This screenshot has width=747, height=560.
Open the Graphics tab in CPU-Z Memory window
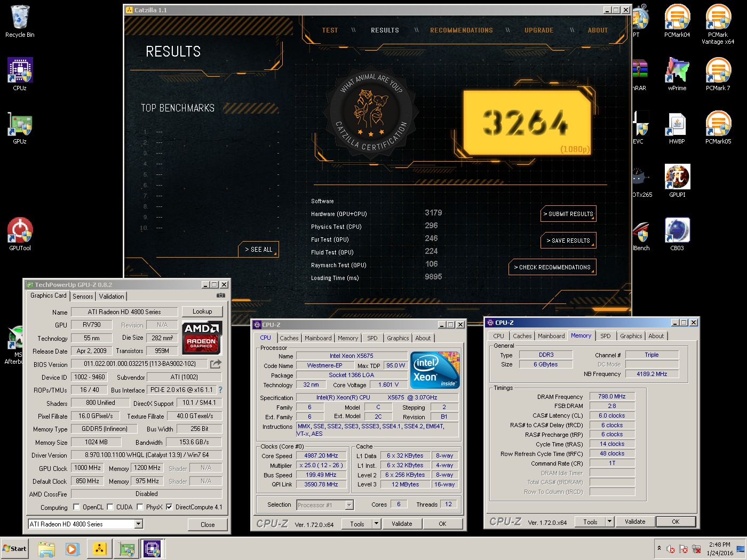pos(631,336)
